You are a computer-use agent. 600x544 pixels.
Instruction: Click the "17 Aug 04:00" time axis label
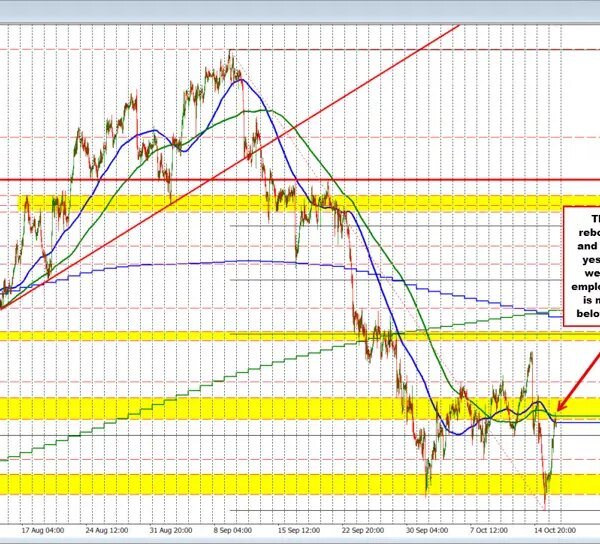pyautogui.click(x=43, y=530)
